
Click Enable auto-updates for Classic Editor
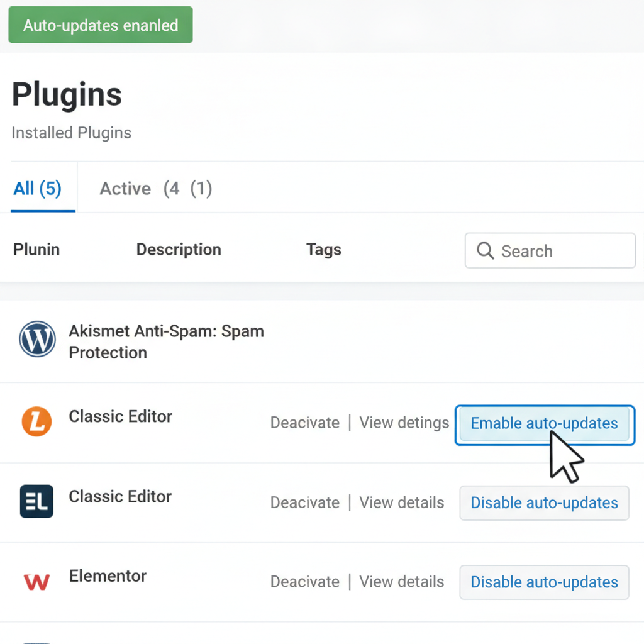(544, 423)
